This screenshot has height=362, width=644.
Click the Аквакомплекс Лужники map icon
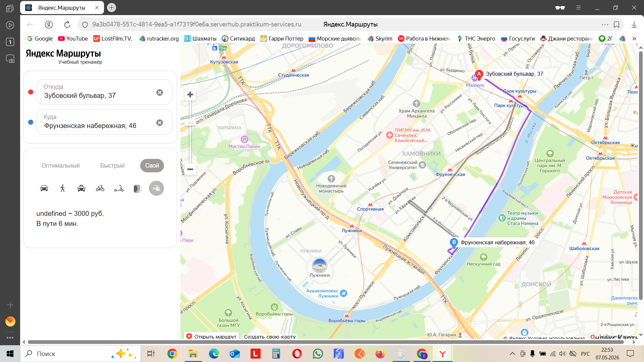pos(343,293)
